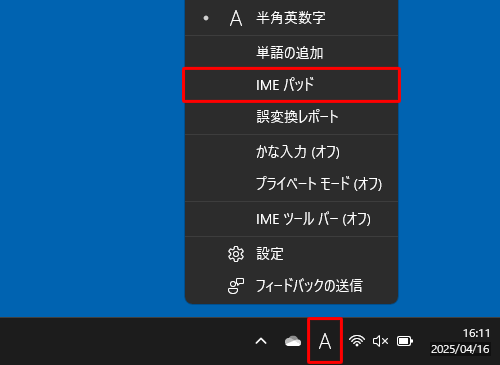The image size is (500, 365).
Task: Click the battery status icon
Action: pos(405,341)
